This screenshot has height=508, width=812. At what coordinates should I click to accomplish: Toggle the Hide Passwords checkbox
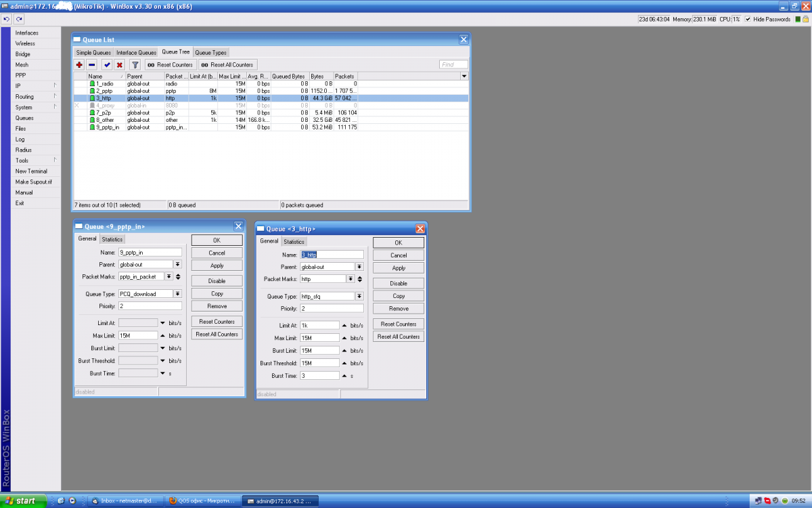[748, 19]
